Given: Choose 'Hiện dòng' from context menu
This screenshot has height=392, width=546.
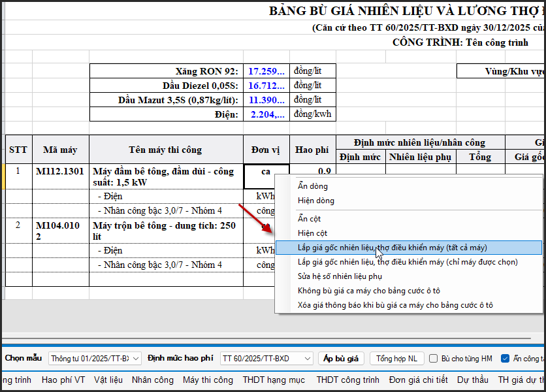Looking at the screenshot, I should (x=315, y=201).
